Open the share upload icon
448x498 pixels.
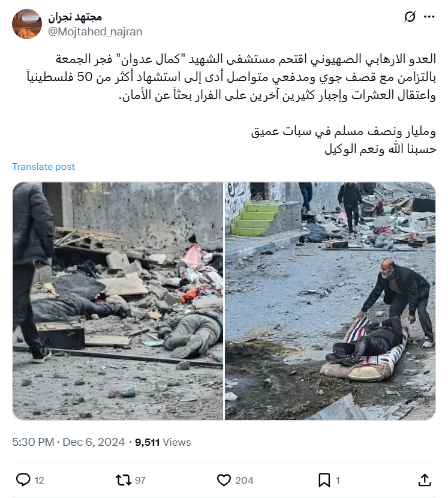[425, 480]
